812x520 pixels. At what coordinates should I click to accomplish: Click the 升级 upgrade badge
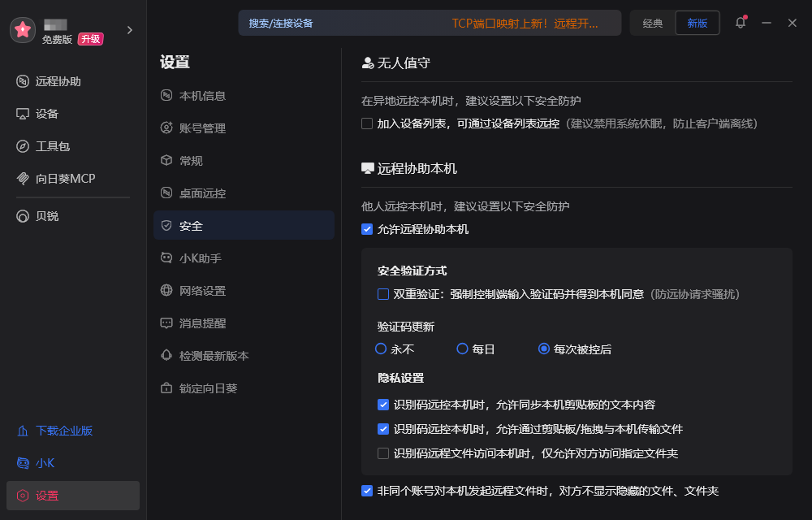tap(91, 39)
